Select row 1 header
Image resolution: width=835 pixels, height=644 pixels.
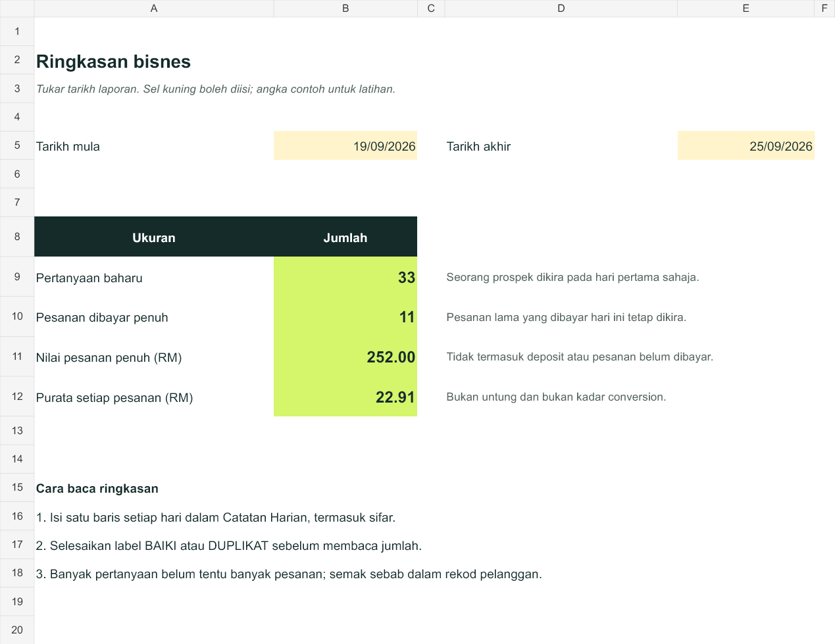[x=17, y=32]
